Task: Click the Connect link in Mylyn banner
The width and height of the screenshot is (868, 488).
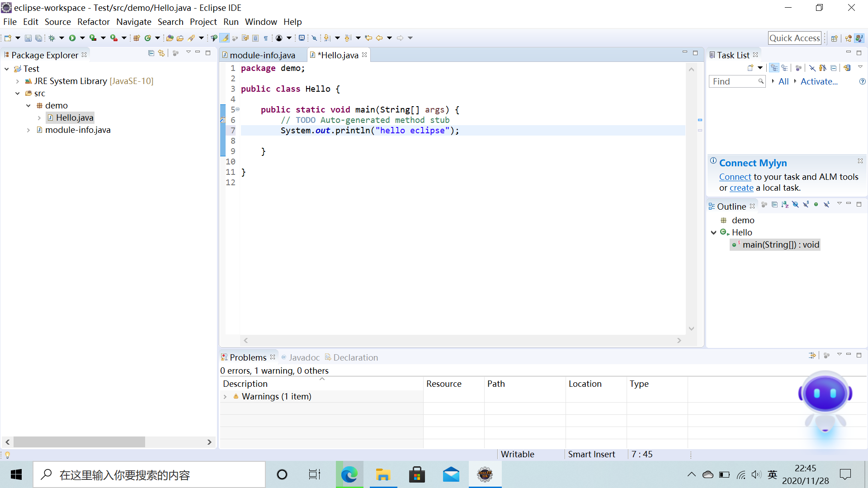Action: tap(735, 177)
